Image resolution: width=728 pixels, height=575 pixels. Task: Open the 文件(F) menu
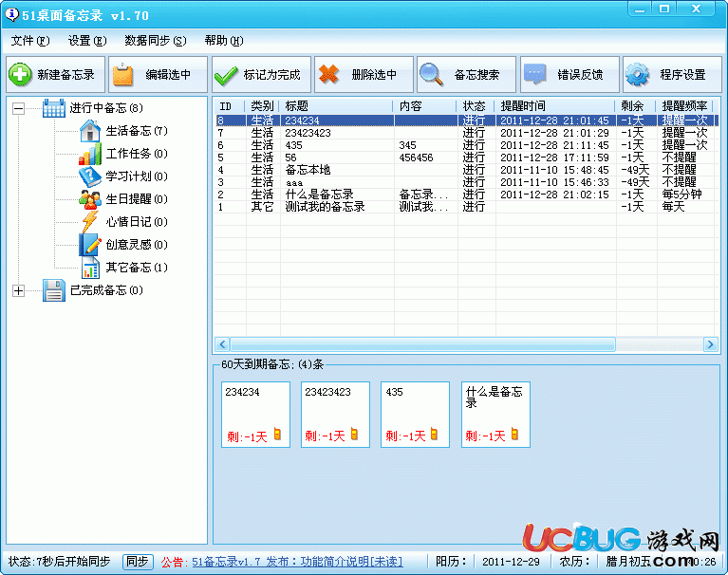30,41
